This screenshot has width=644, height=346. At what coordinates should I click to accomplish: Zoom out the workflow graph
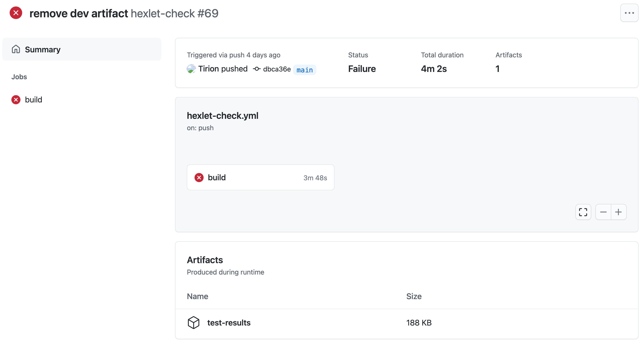click(x=603, y=212)
